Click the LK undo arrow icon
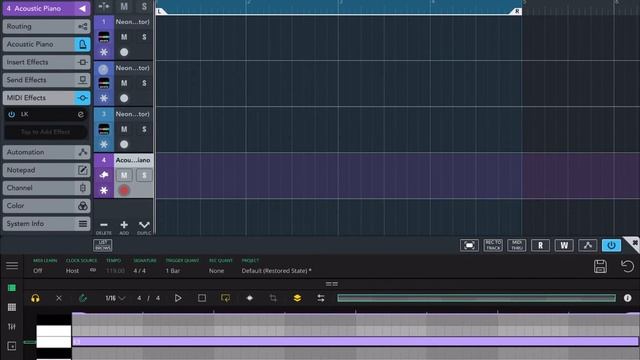The image size is (640, 360). [627, 266]
